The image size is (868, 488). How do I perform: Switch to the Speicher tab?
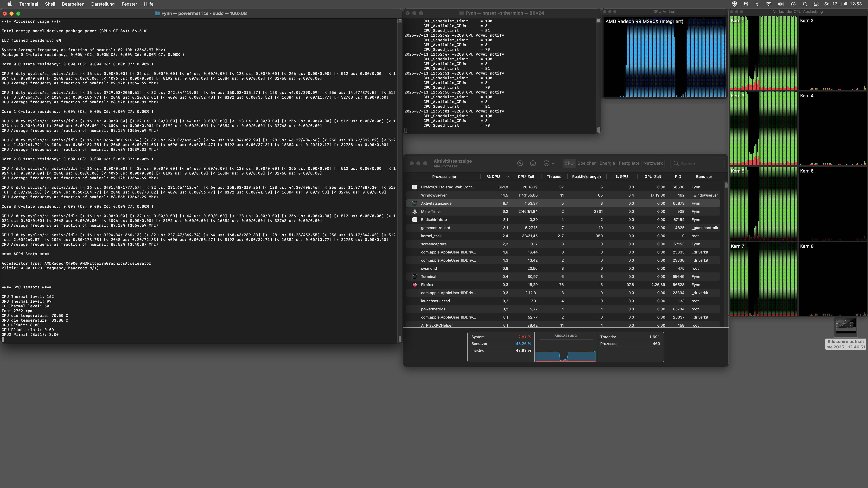tap(586, 163)
